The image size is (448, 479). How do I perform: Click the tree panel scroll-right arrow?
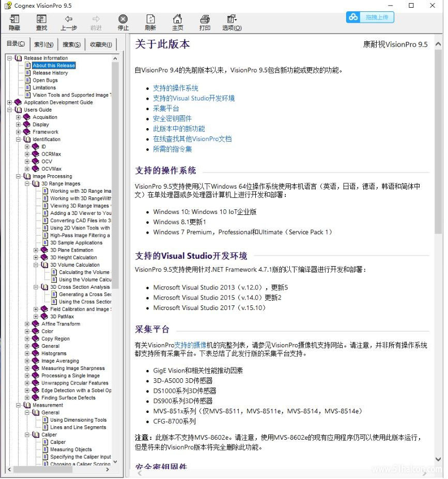point(107,469)
